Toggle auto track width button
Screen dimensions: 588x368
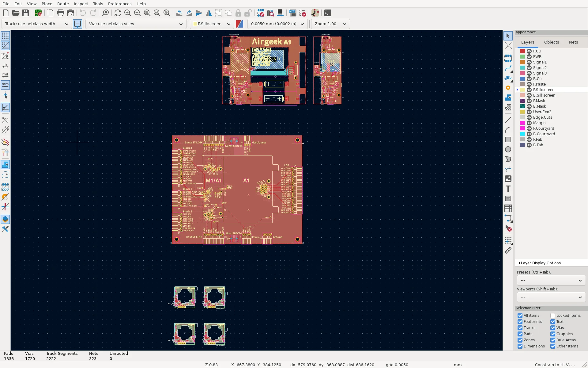click(77, 24)
